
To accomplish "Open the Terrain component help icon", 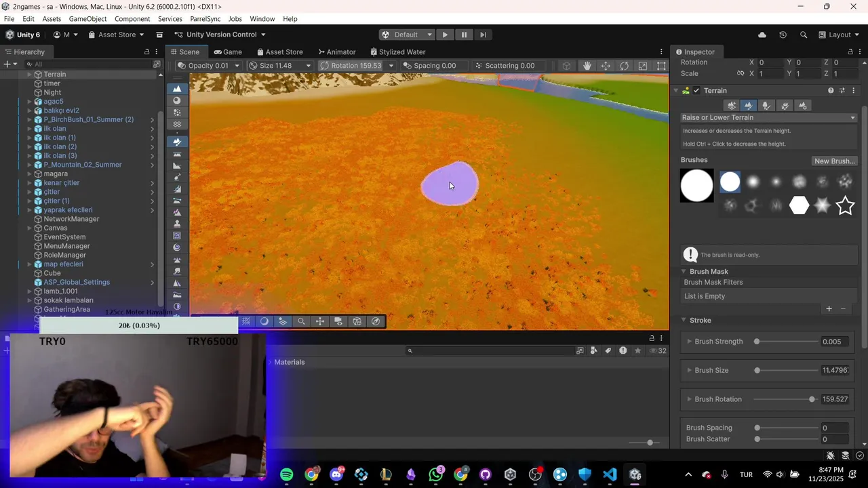I will (x=831, y=91).
